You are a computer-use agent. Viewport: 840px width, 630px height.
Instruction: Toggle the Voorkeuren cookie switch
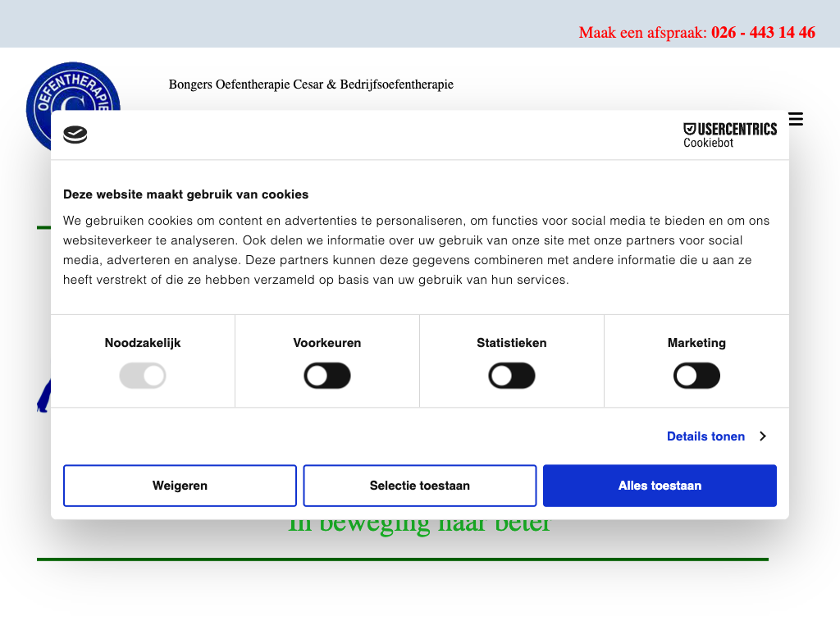[327, 377]
